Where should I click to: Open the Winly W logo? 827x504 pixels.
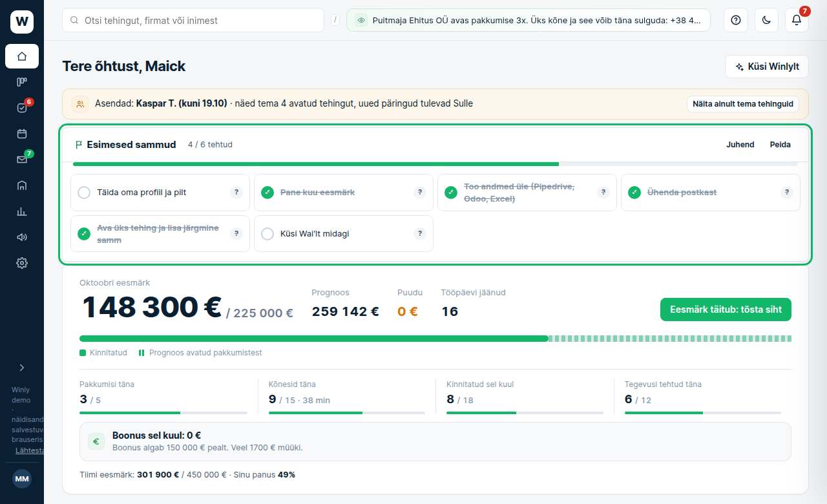tap(22, 22)
